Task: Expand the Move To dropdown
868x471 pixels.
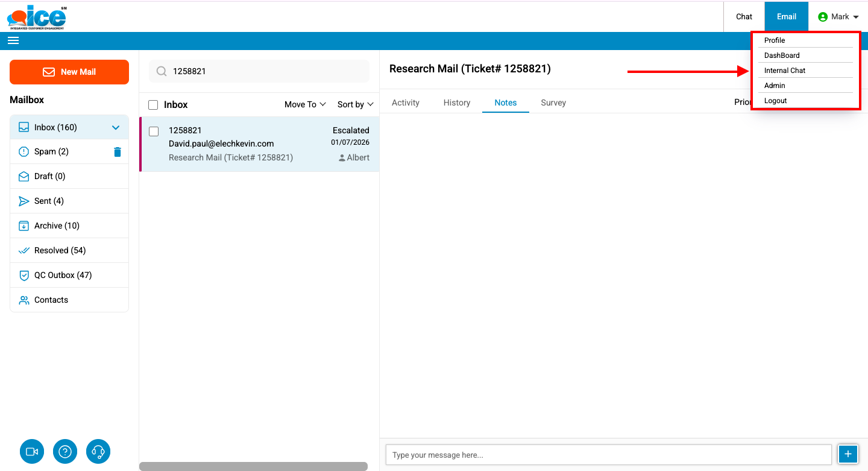Action: click(x=305, y=104)
